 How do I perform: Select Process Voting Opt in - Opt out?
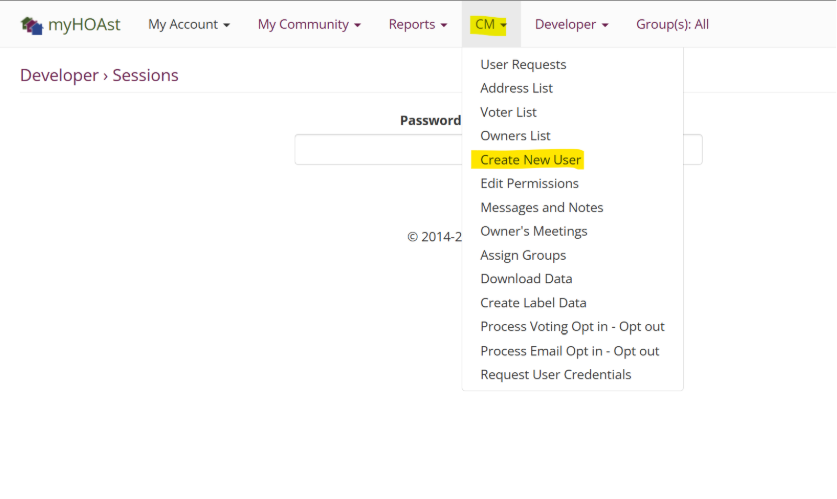coord(572,327)
